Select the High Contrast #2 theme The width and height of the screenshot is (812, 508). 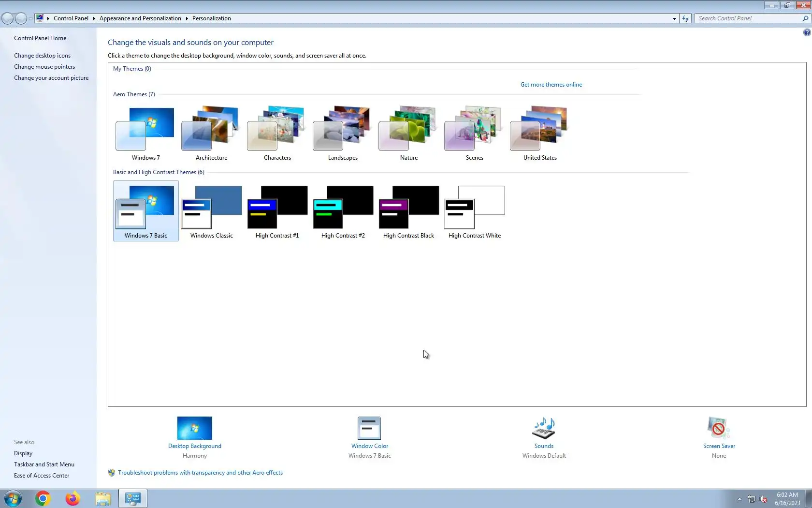click(x=343, y=211)
